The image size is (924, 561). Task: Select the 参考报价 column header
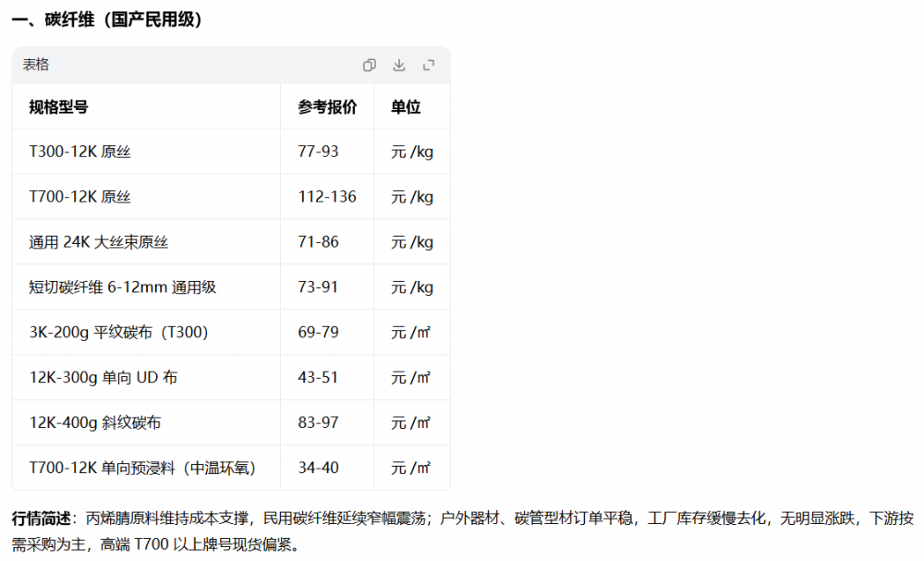327,107
